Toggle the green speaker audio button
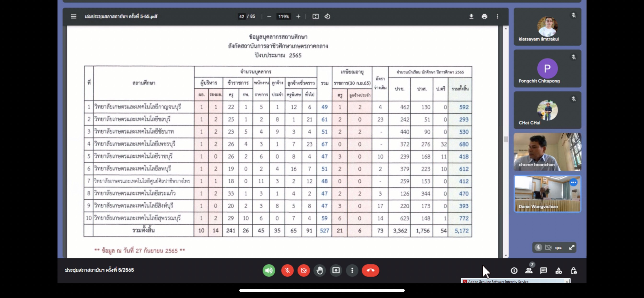This screenshot has height=298, width=644. click(269, 270)
